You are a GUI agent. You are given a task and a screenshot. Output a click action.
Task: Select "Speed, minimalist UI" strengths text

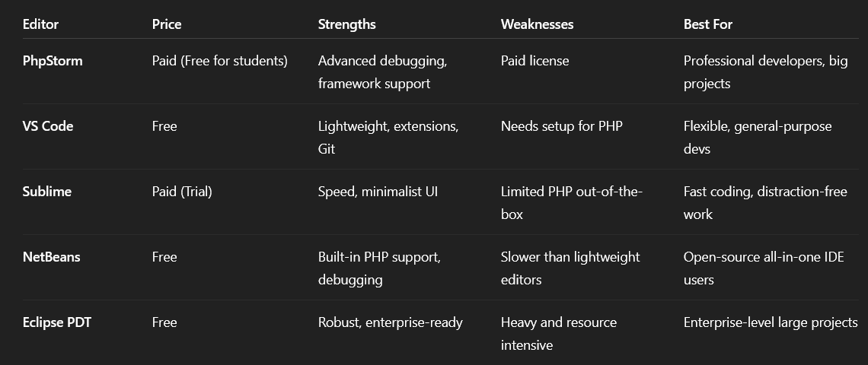(378, 192)
